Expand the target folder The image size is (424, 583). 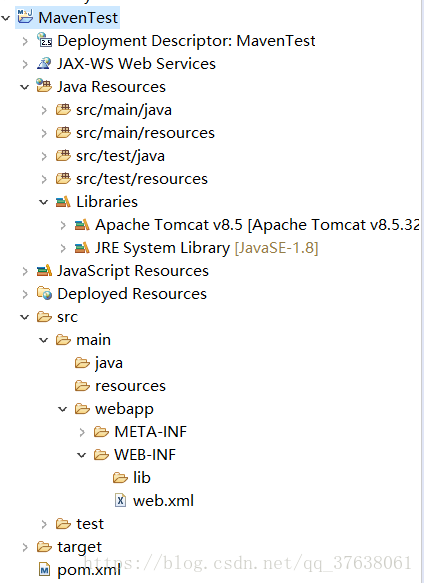[x=25, y=547]
